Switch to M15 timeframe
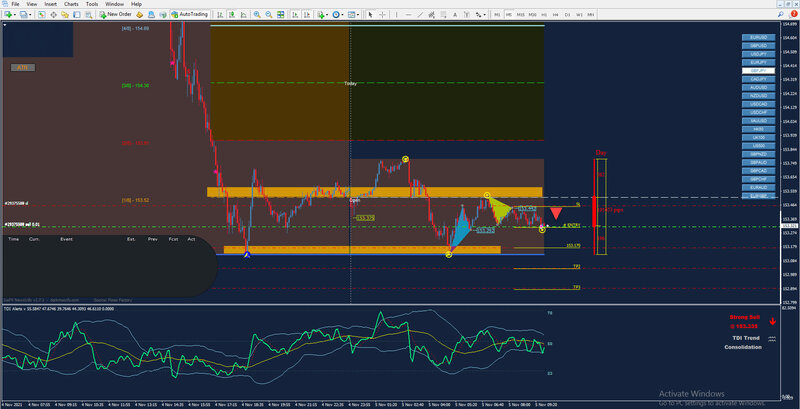 tap(520, 15)
